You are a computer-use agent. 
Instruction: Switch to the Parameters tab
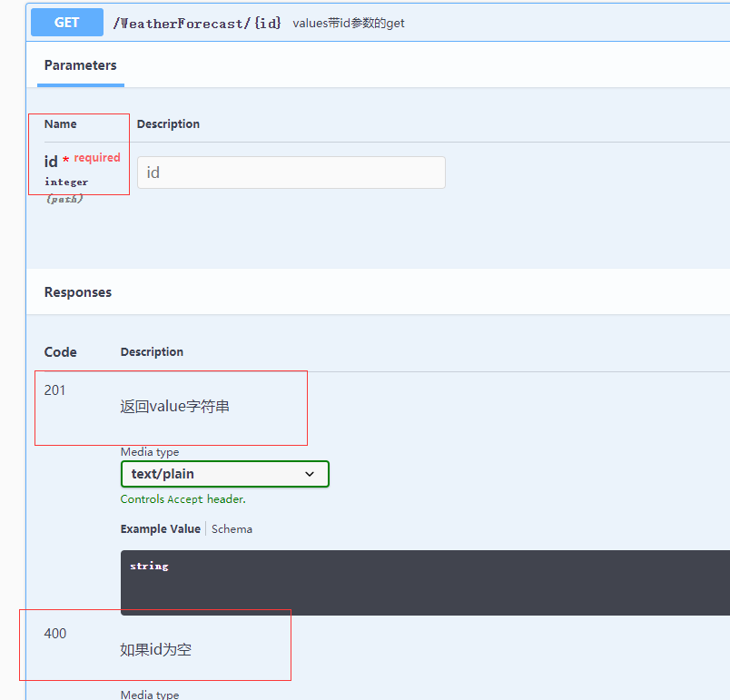click(x=80, y=65)
